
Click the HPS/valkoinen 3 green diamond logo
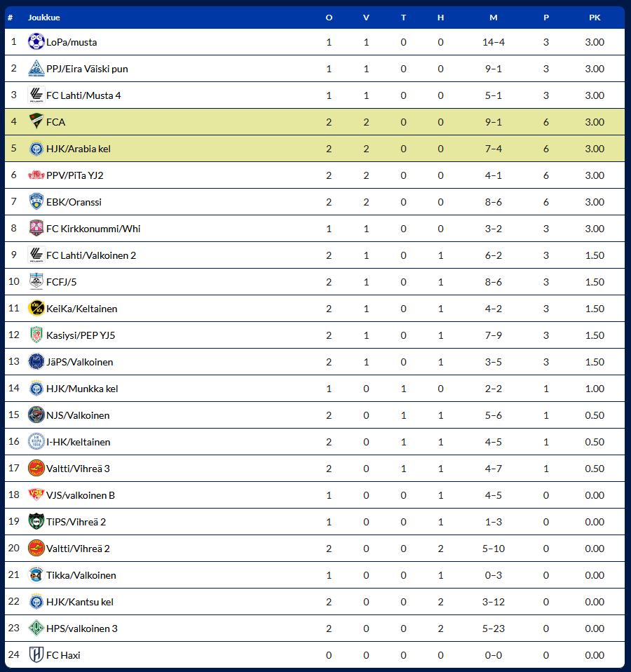click(x=36, y=628)
